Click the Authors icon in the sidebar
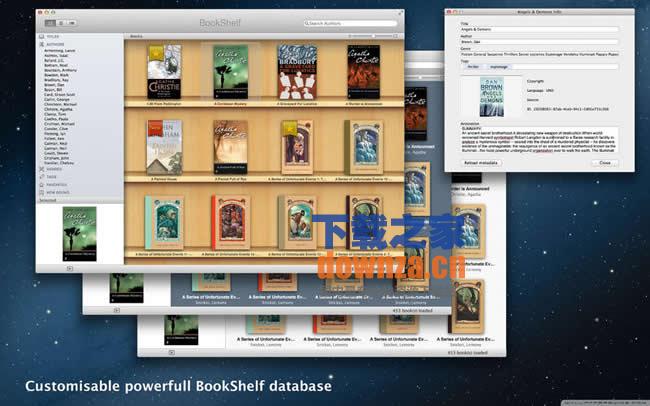650x406 pixels. (41, 44)
